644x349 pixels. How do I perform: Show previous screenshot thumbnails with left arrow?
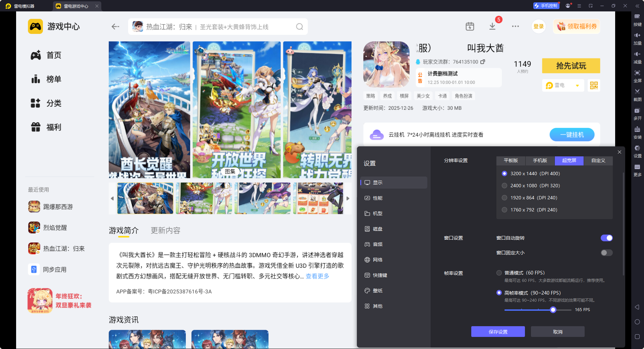point(112,198)
